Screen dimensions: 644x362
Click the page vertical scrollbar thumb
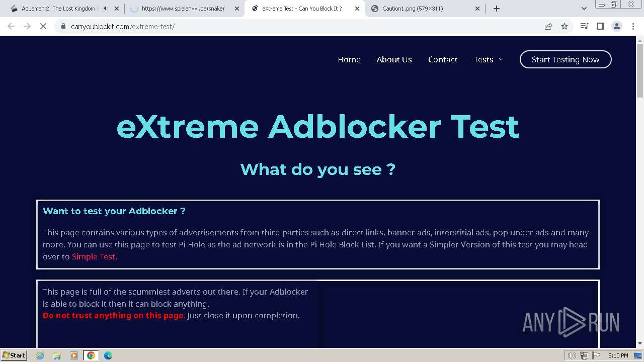click(640, 70)
